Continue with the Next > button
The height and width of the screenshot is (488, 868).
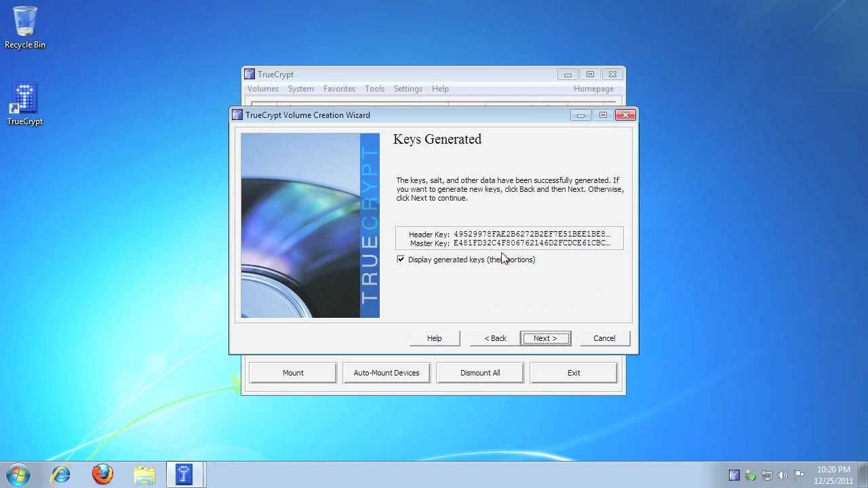546,338
